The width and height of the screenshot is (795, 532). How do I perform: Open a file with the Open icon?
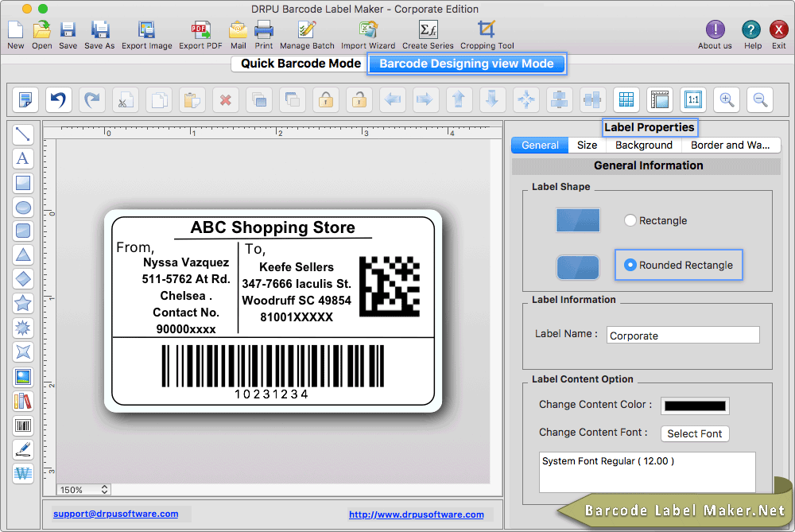click(x=41, y=30)
